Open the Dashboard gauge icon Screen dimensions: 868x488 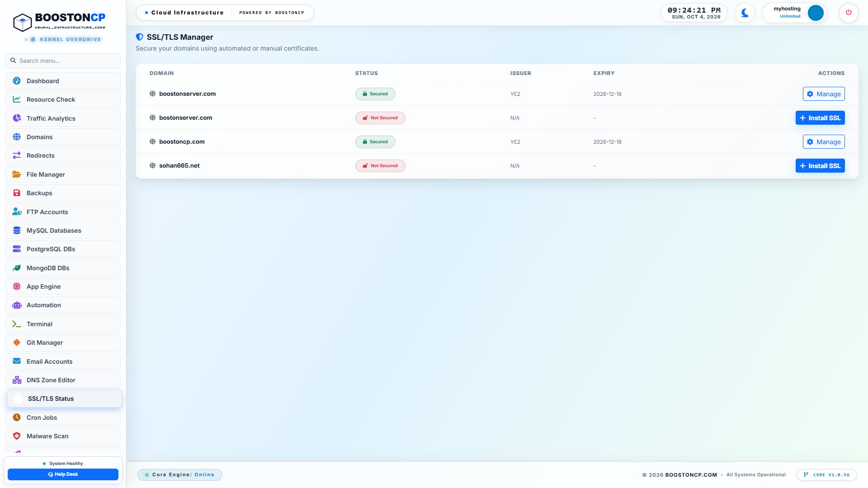pyautogui.click(x=17, y=81)
